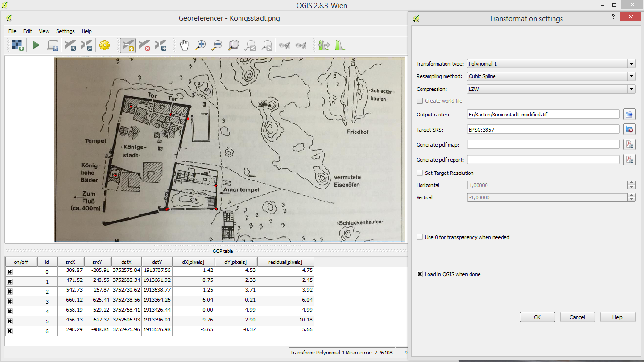644x362 pixels.
Task: Uncheck Load in QGIS when done
Action: 420,274
